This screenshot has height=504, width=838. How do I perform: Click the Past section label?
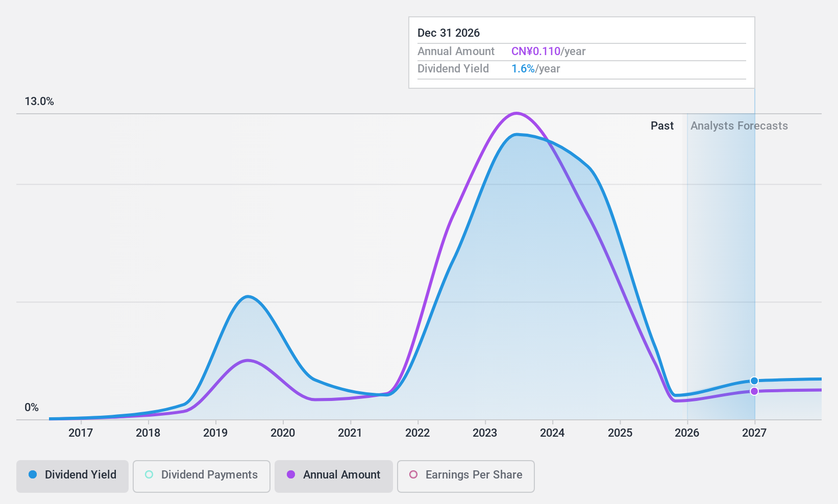click(x=662, y=125)
